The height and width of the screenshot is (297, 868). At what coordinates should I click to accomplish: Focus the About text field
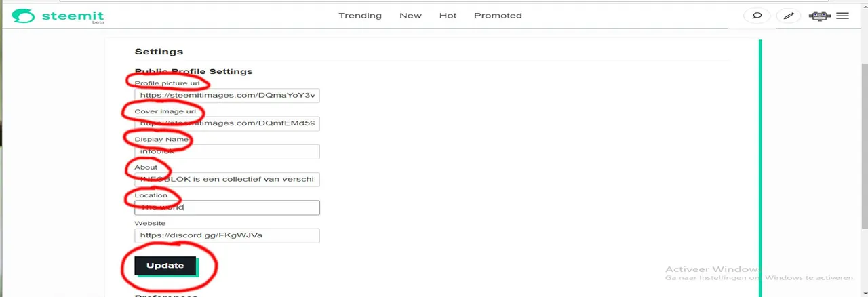(226, 180)
